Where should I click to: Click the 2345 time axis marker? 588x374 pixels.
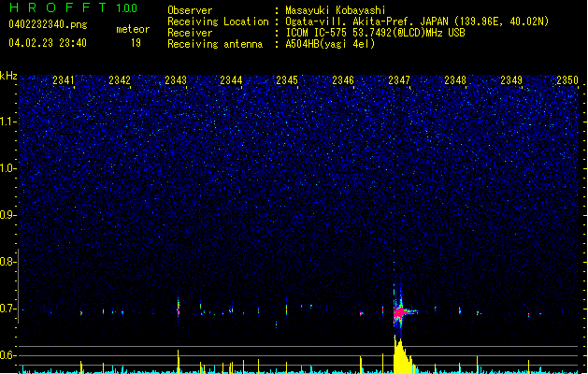coord(287,80)
